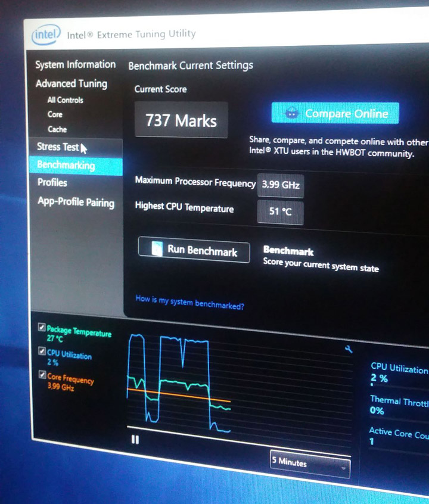Click the CPU Utilization 2 % monitor tile

(x=399, y=373)
